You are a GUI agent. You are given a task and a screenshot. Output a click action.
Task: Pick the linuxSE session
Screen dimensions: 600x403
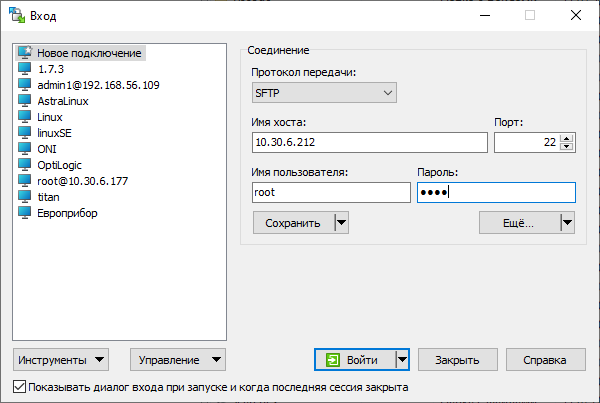(54, 133)
